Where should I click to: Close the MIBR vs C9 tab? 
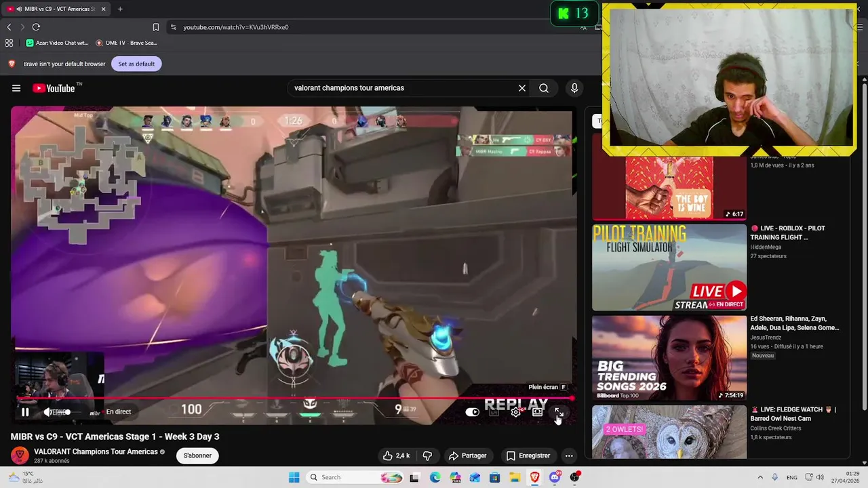[x=104, y=9]
